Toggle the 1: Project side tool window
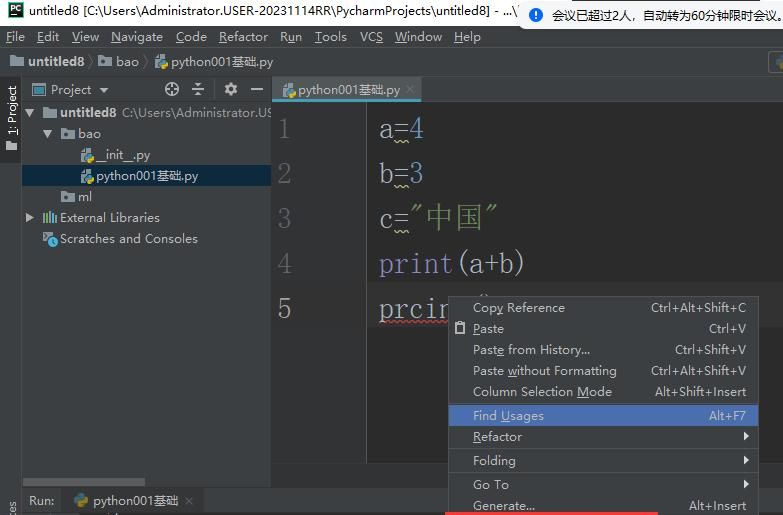Viewport: 783px width, 515px height. click(x=11, y=110)
